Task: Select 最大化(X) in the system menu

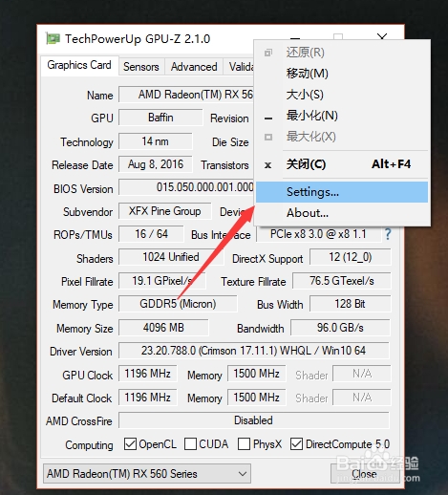Action: 342,137
